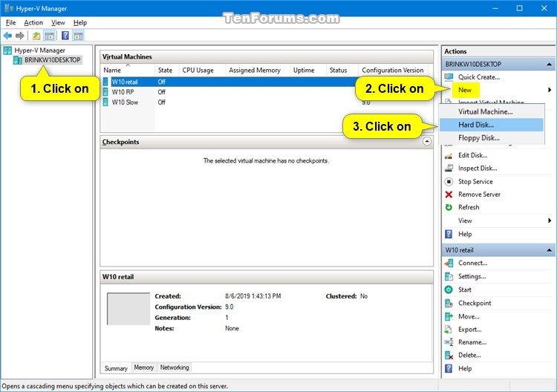
Task: Choose Virtual Machine... from New submenu
Action: [x=492, y=111]
